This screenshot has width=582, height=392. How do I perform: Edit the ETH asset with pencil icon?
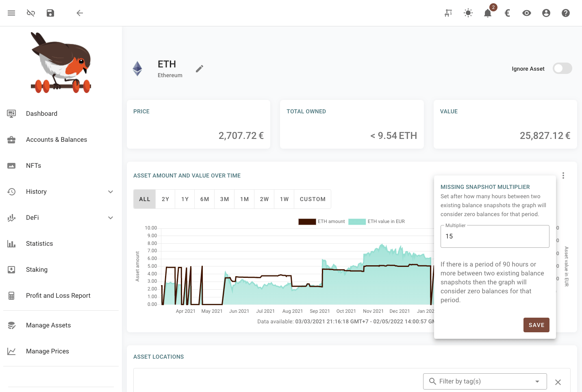point(199,69)
